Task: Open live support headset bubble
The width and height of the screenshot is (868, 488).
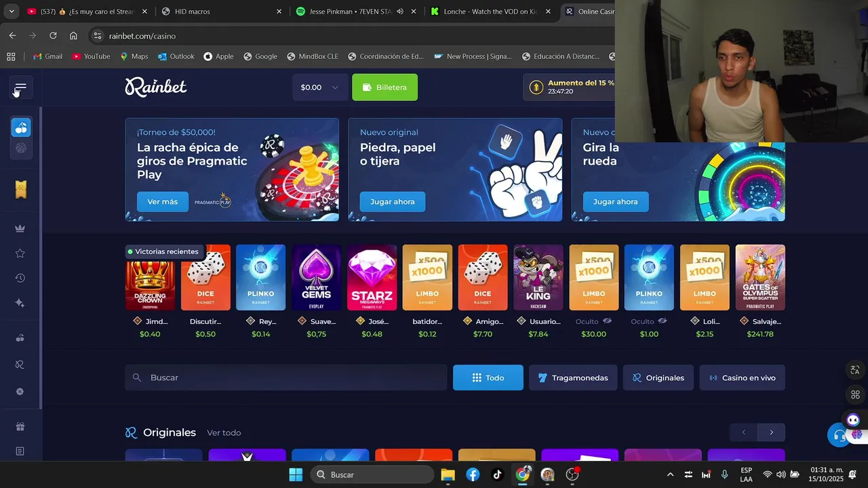Action: 840,436
